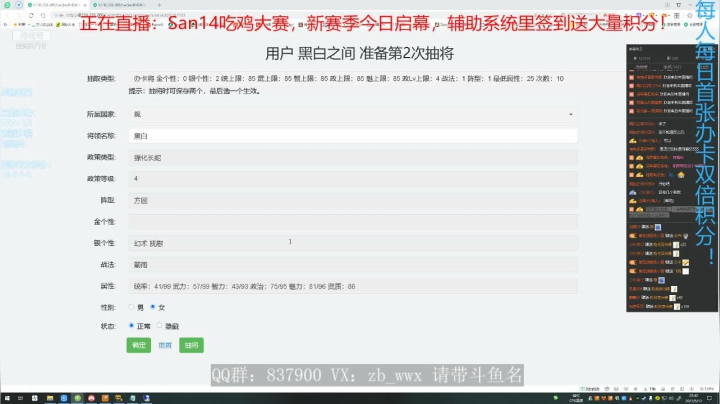Open the browser extensions grid icon
The image size is (720, 404).
676,15
